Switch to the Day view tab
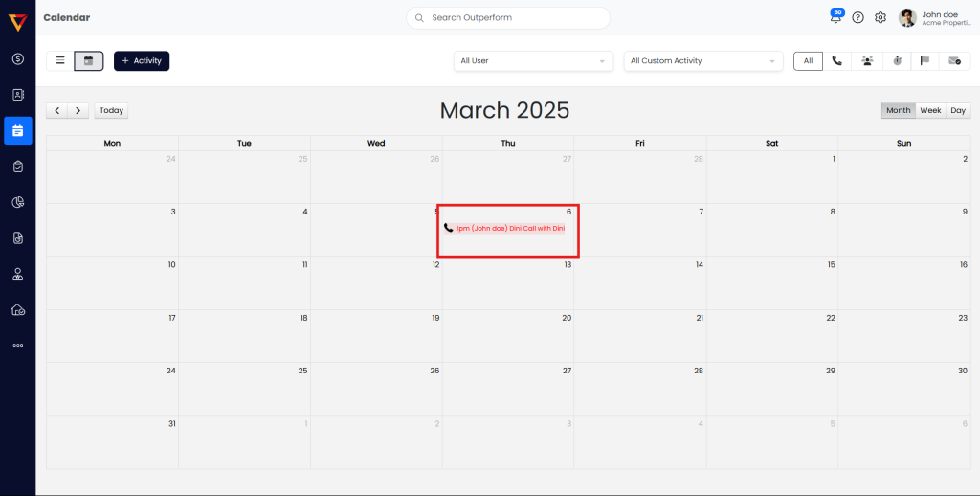Image resolution: width=980 pixels, height=496 pixels. [x=958, y=110]
